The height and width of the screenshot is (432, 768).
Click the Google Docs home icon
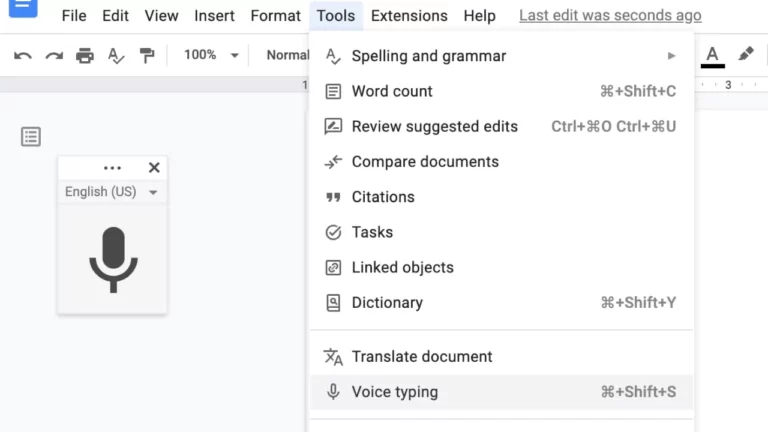tap(23, 7)
